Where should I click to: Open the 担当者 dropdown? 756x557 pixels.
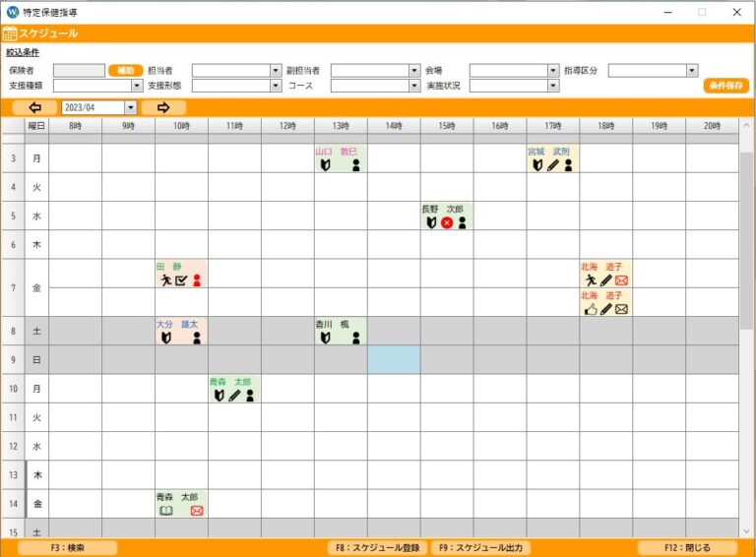pyautogui.click(x=276, y=71)
